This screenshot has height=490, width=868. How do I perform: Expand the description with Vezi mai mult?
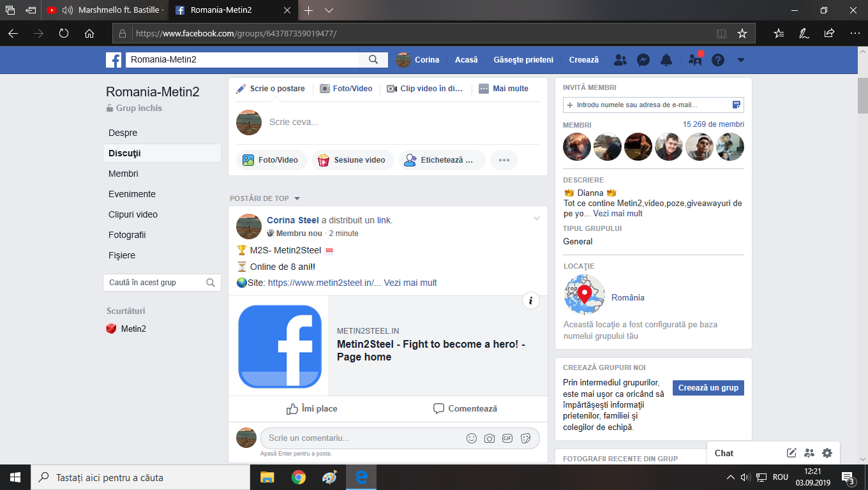click(618, 214)
